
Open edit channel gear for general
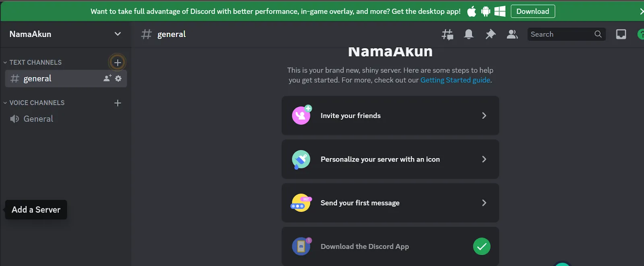[x=118, y=79]
